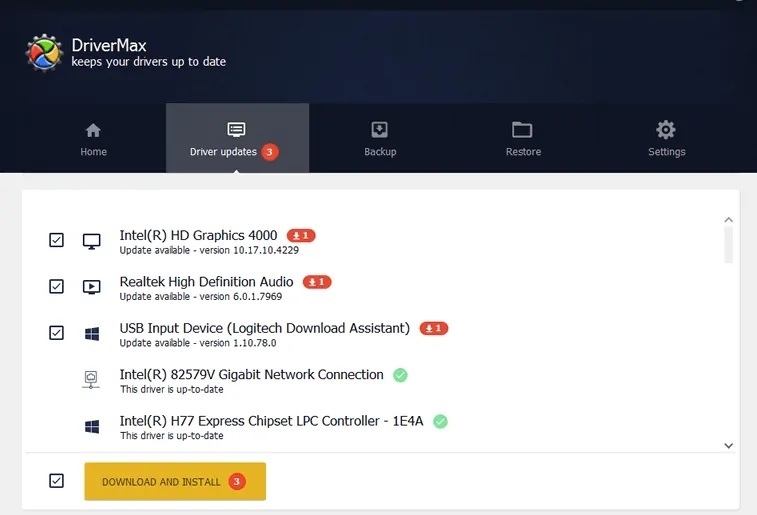Click the Settings gear icon
757x515 pixels.
666,129
